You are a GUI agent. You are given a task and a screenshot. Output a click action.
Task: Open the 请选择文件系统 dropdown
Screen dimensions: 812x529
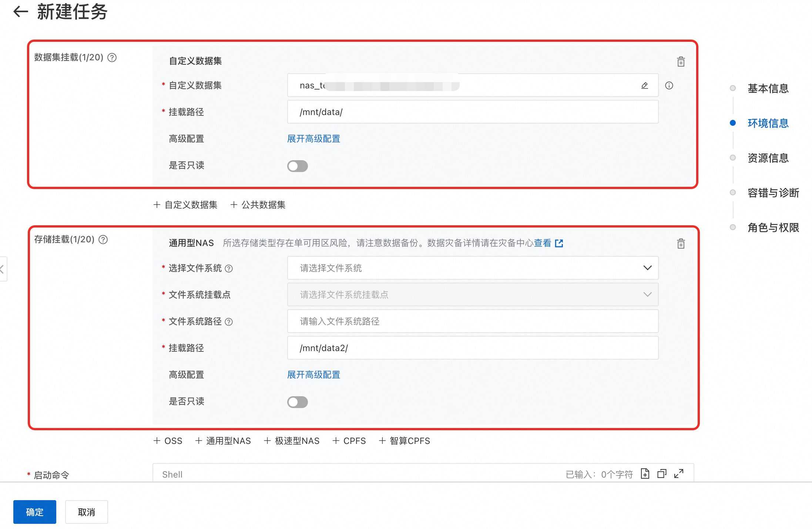pos(472,268)
